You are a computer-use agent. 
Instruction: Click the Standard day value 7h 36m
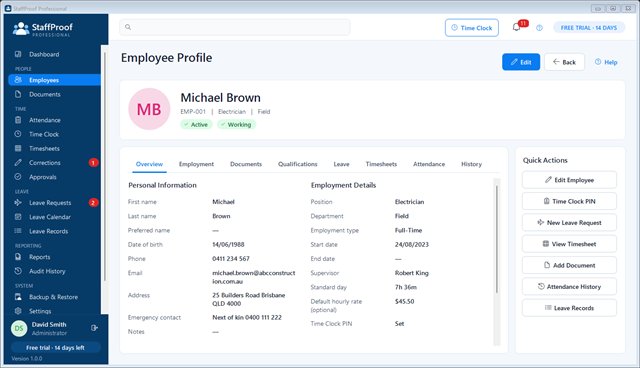click(x=406, y=287)
